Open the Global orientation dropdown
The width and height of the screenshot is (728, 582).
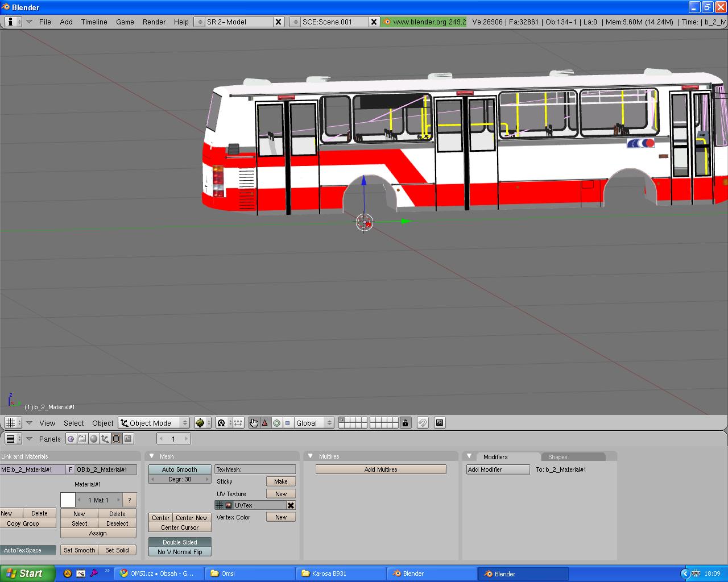pos(313,423)
